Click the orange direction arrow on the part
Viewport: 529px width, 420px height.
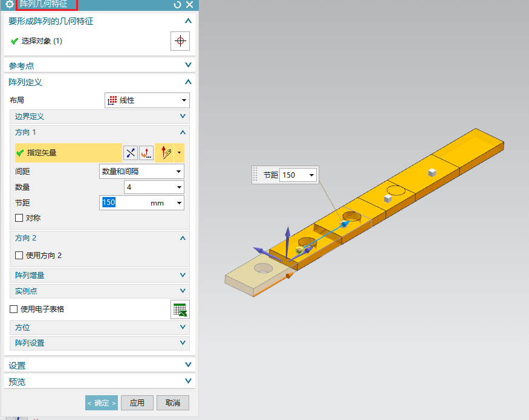(x=290, y=276)
